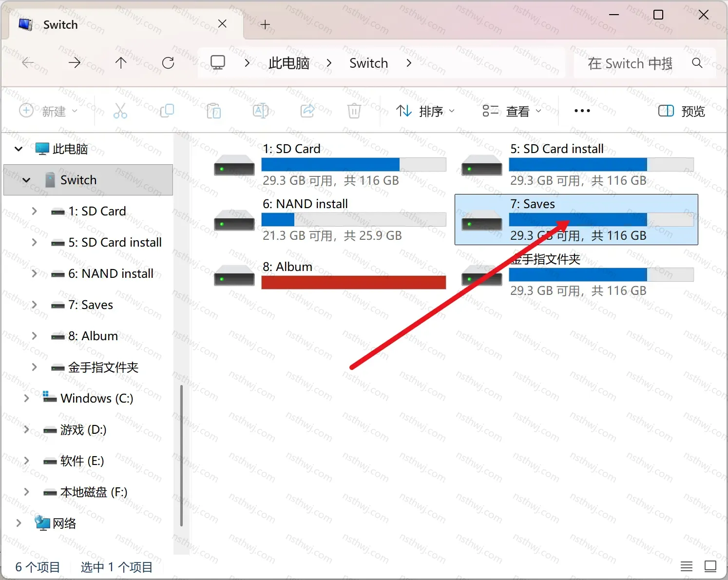Screen dimensions: 728x580
Task: Open 8: Album in the navigation tree
Action: 93,336
